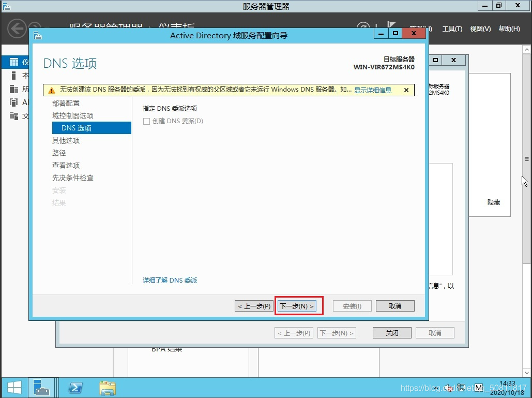Select the 其他选项 step
This screenshot has width=532, height=398.
click(x=66, y=141)
